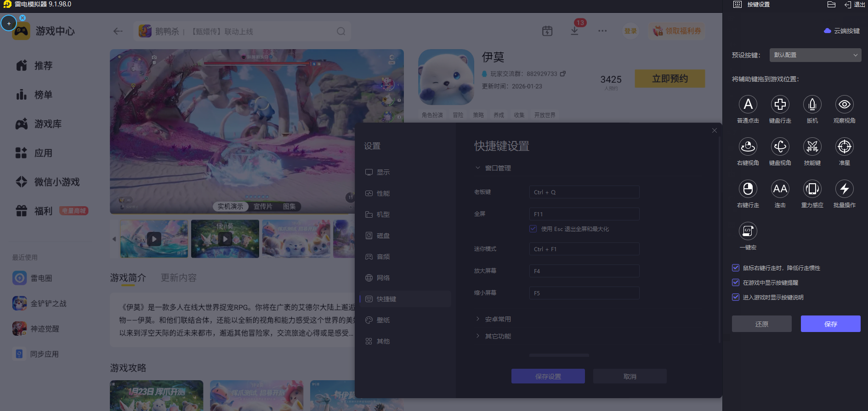The image size is (868, 411).
Task: Toggle 在游戏中显示按键提醒 checkbox
Action: point(736,282)
